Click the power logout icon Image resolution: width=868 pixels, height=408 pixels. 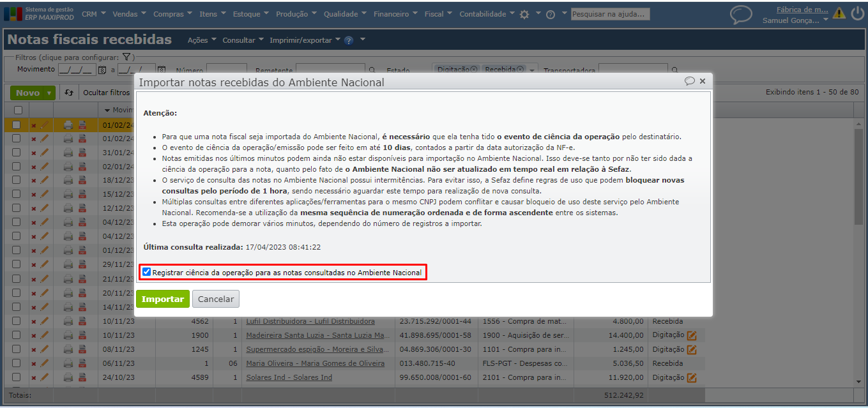[857, 13]
